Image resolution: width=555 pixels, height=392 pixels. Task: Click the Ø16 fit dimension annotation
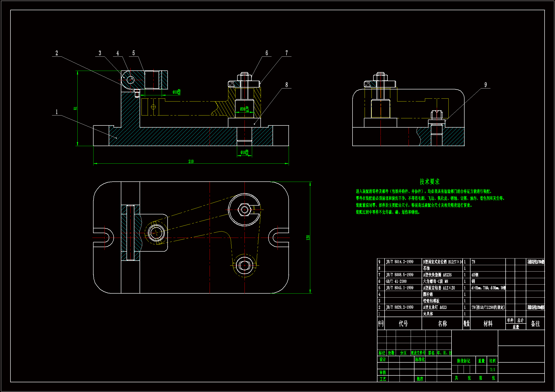(244, 152)
